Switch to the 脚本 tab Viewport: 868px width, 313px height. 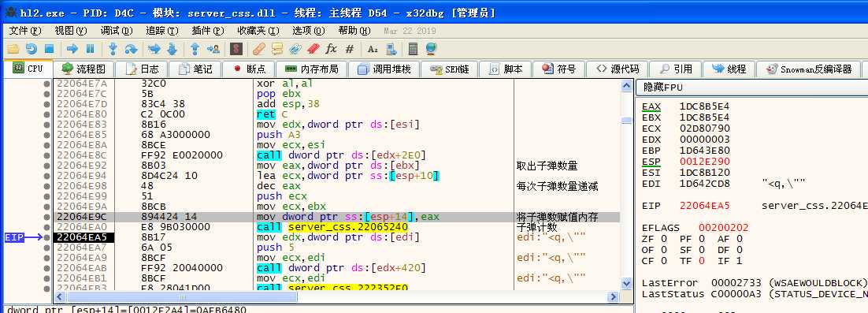click(506, 69)
